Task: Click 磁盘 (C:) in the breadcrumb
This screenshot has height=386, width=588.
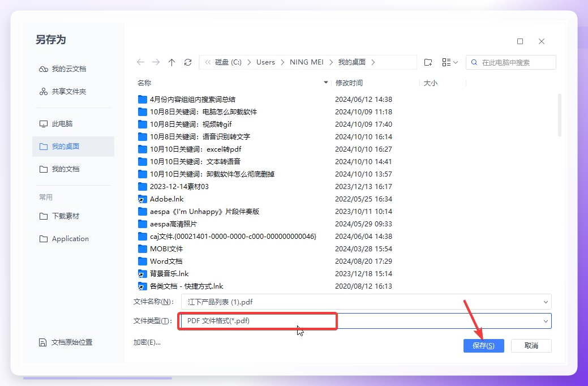Action: click(228, 62)
